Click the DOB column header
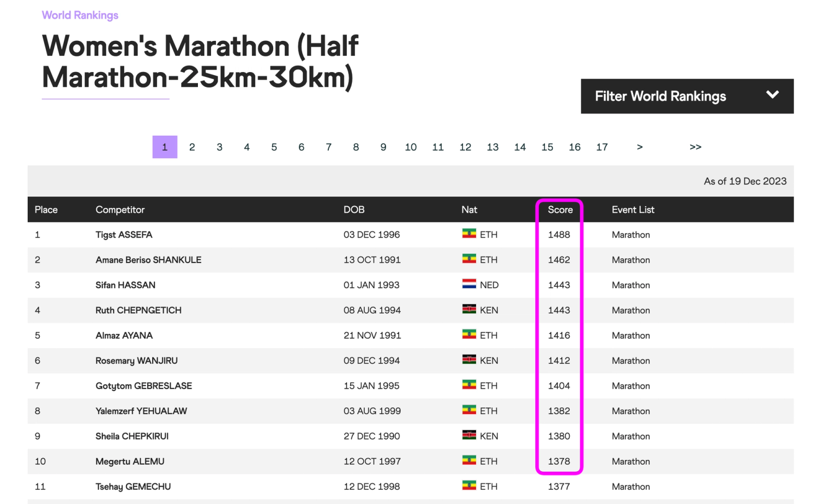The width and height of the screenshot is (818, 504). pos(354,209)
